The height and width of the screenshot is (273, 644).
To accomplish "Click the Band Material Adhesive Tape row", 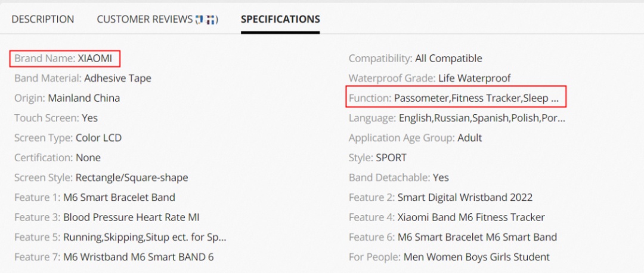I will (82, 78).
